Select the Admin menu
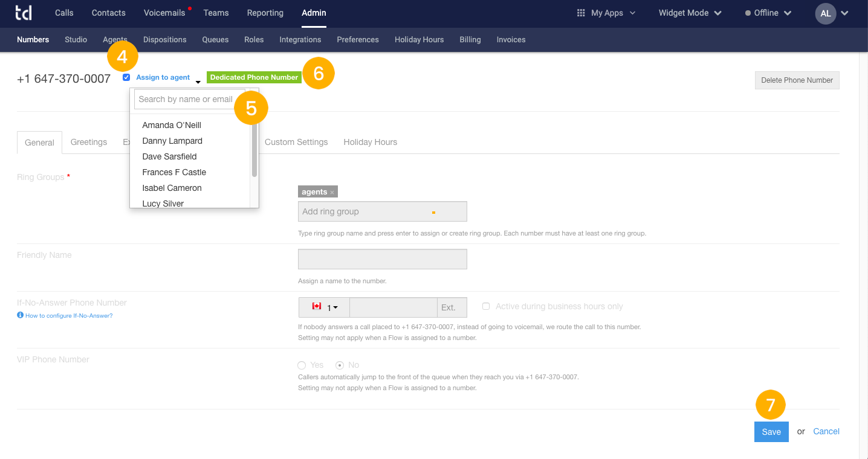 pos(314,13)
